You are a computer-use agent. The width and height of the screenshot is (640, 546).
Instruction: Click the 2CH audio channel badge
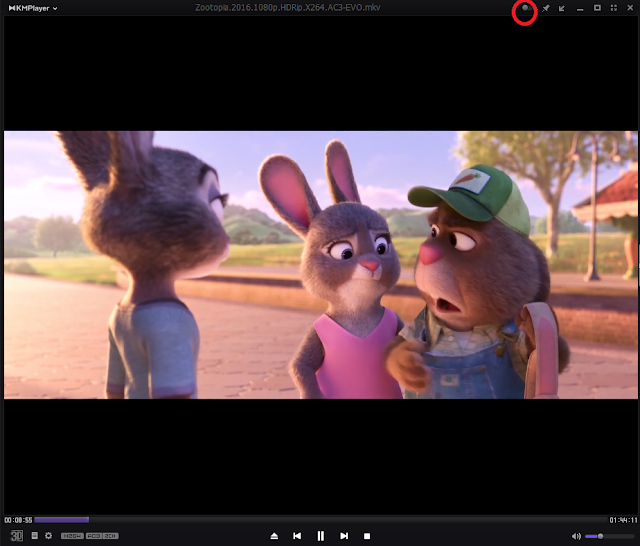click(111, 536)
